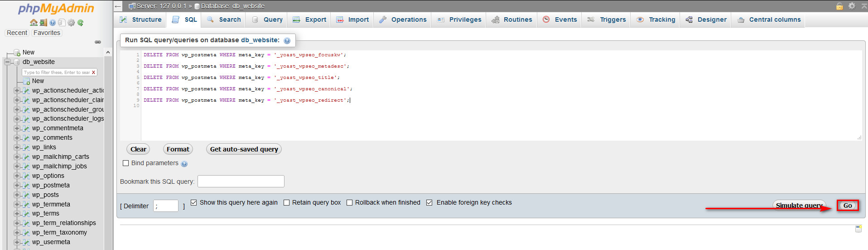The height and width of the screenshot is (250, 868).
Task: Uncheck Show this query here again
Action: 194,203
